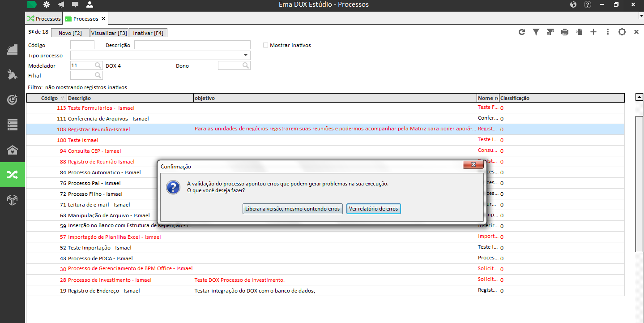Viewport: 644px width, 323px height.
Task: Click Liberar a versão, mesmo contendo erros
Action: [x=293, y=209]
